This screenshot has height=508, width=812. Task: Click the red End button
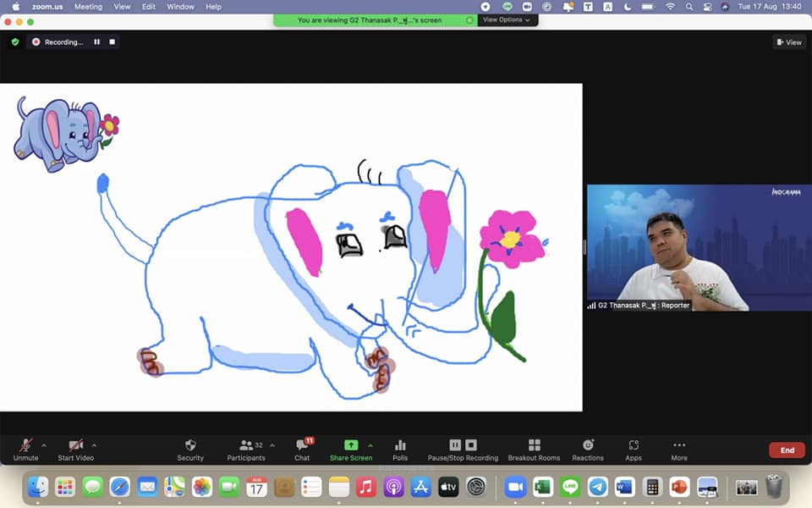787,450
